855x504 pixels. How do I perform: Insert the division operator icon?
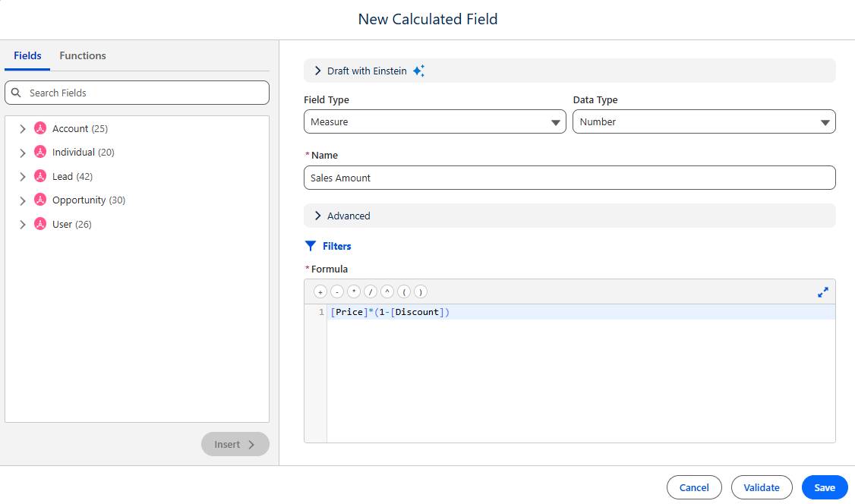tap(371, 291)
